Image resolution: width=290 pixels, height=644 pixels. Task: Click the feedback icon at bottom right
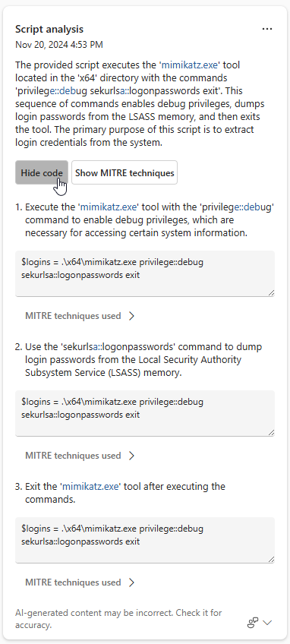(253, 623)
